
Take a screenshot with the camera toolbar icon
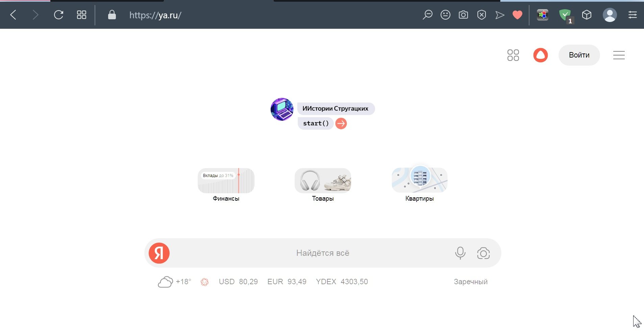coord(463,15)
